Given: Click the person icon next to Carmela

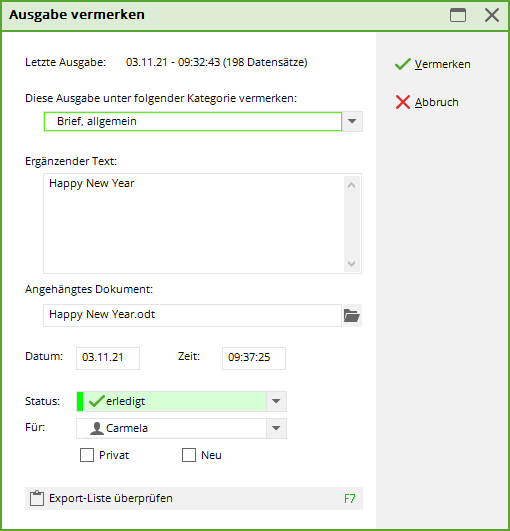Looking at the screenshot, I should pos(97,428).
